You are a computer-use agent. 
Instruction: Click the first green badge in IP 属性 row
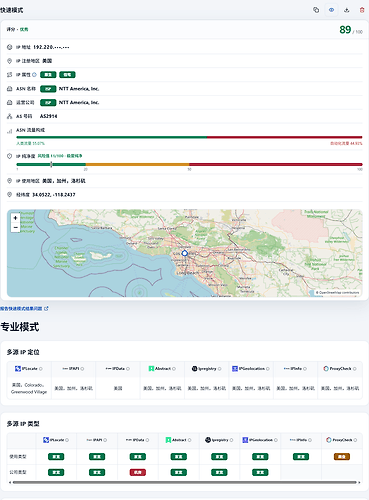point(48,75)
